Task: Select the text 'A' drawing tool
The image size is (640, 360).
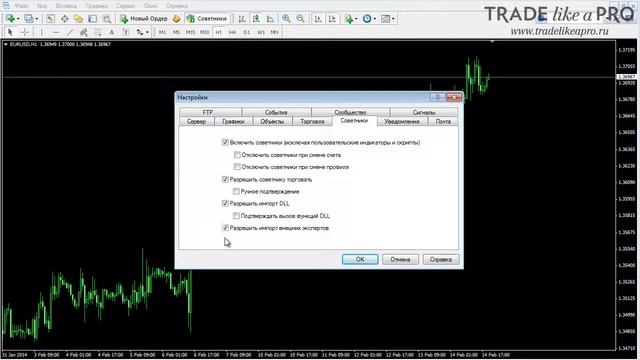Action: point(112,32)
